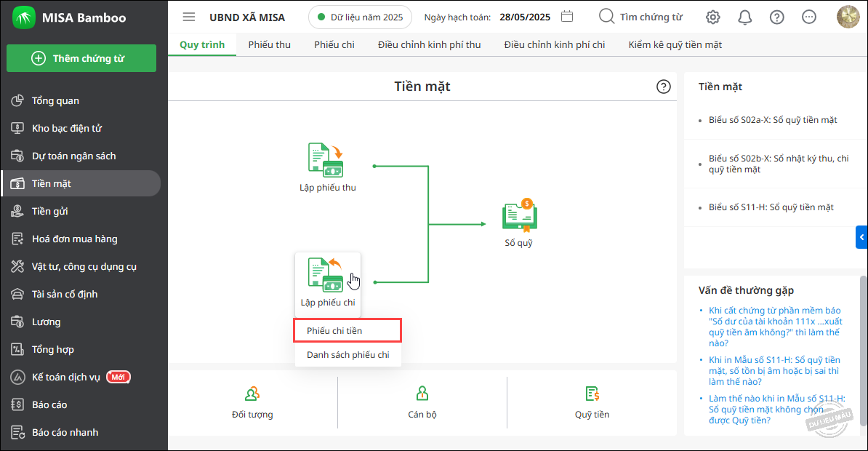Open FAQ about account 111x balance
868x451 pixels.
[775, 327]
